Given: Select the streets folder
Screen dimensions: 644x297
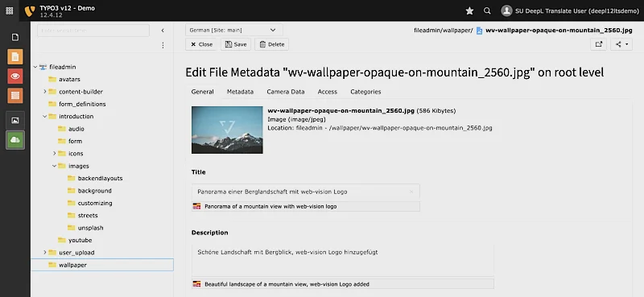Looking at the screenshot, I should tap(88, 215).
